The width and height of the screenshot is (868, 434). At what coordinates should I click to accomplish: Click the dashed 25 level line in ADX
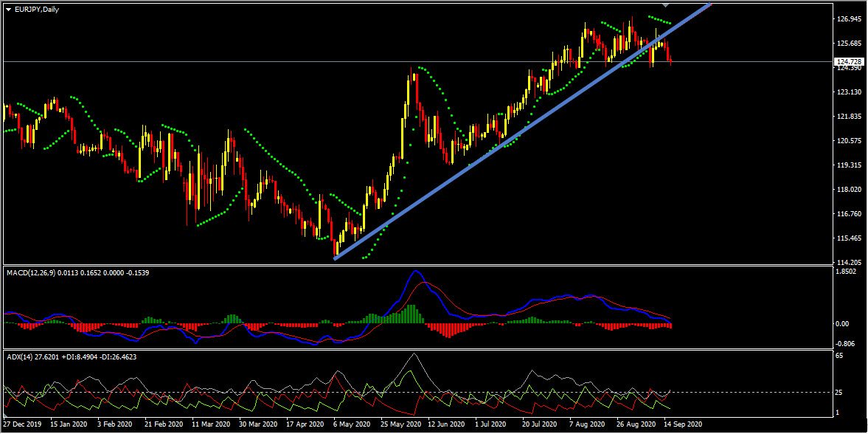click(418, 393)
